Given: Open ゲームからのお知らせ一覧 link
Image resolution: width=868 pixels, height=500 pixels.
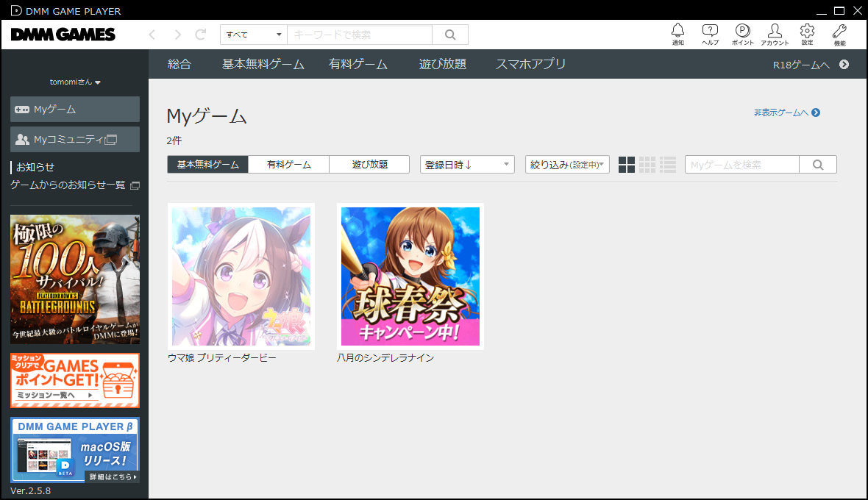Looking at the screenshot, I should 68,185.
